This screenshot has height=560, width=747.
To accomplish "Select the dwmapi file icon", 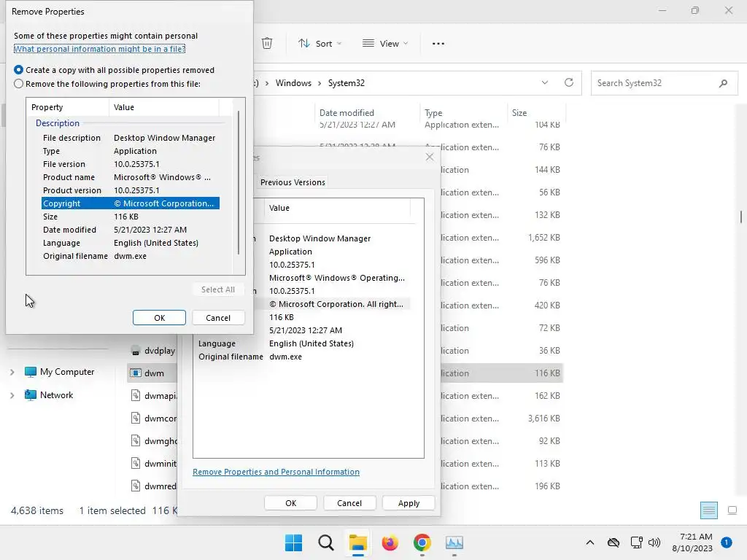I will pos(136,395).
